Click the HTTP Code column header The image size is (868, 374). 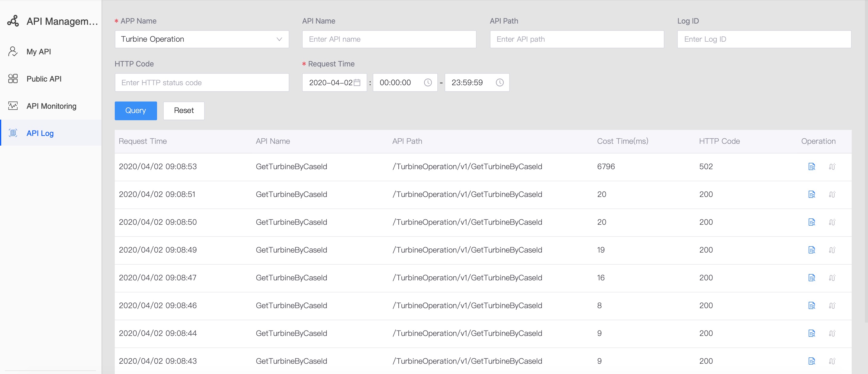[719, 141]
